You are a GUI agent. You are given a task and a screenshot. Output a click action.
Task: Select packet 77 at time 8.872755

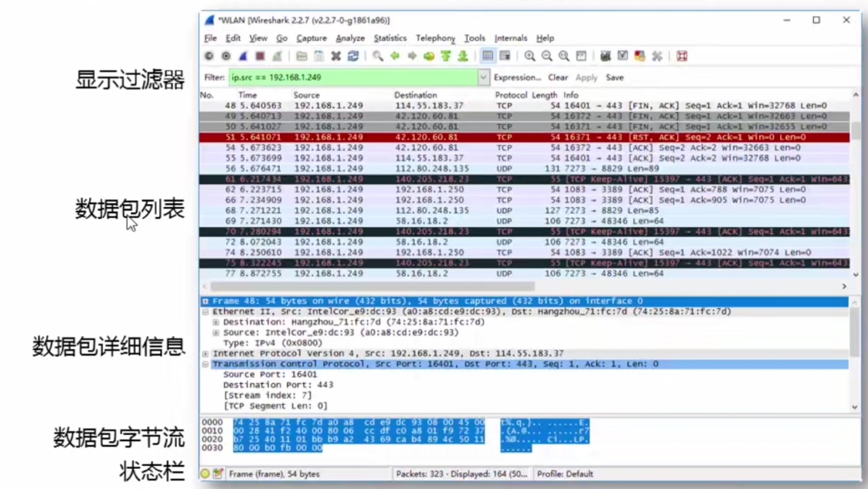(x=524, y=273)
